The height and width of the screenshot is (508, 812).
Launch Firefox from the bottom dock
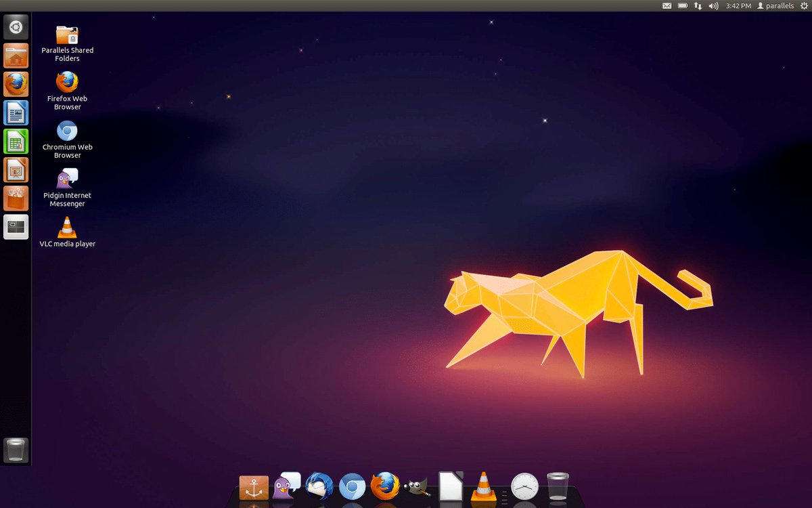[385, 486]
